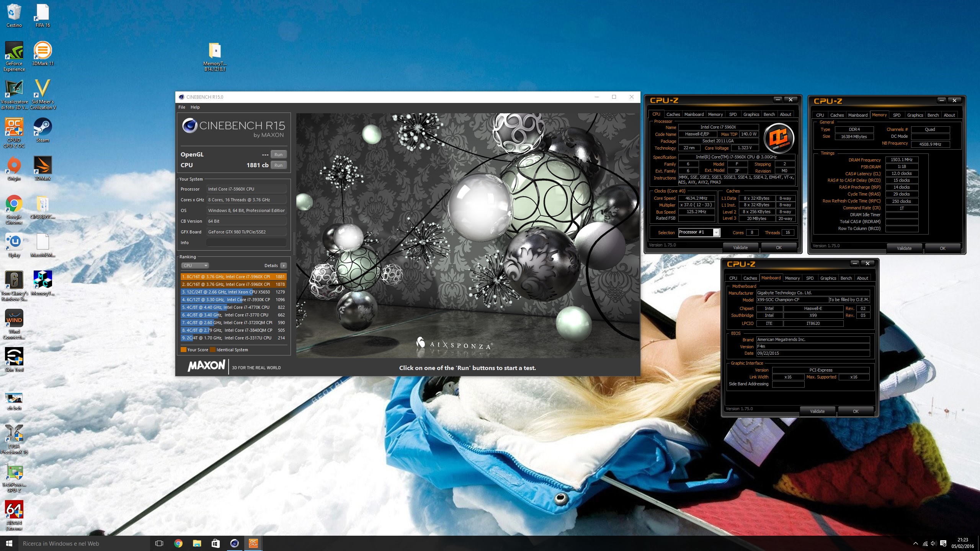Select the i7-4770K ranking entry
The height and width of the screenshot is (551, 980).
click(x=234, y=307)
